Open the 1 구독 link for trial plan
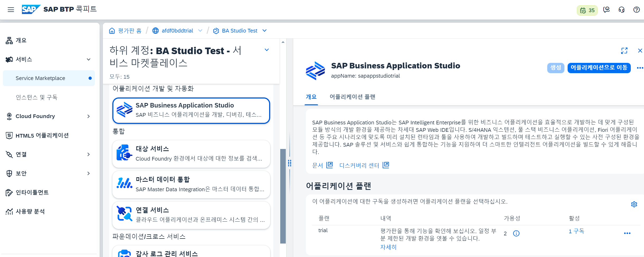The width and height of the screenshot is (644, 257). coord(576,231)
